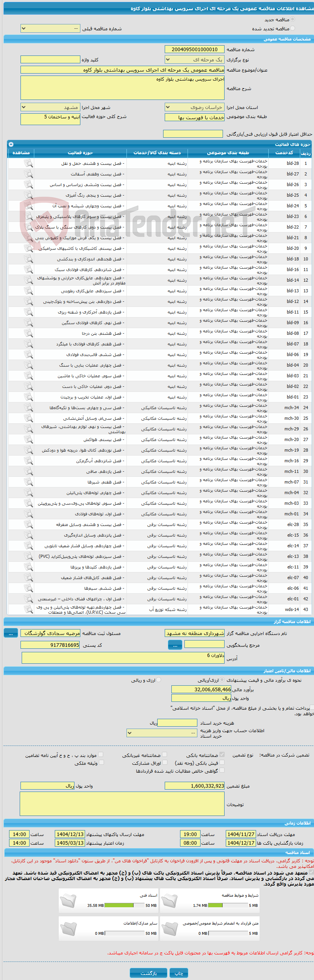Image resolution: width=314 pixels, height=980 pixels.
Task: Open the متن قرارداد folder icon
Action: (x=169, y=928)
